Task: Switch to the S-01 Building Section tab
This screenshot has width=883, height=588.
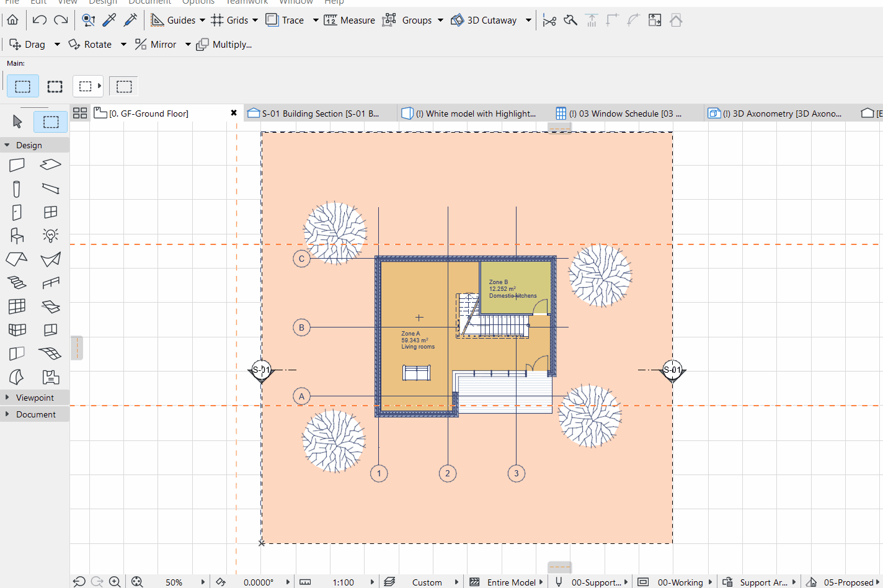Action: [320, 114]
